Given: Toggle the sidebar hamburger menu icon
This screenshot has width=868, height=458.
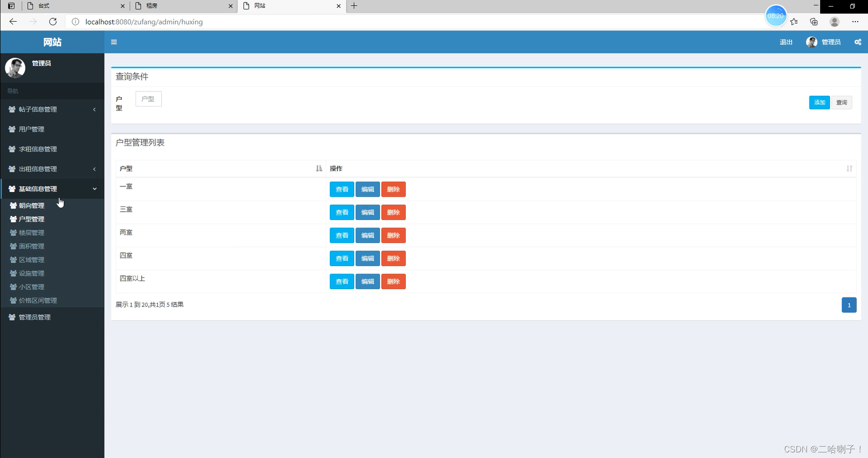Looking at the screenshot, I should click(114, 42).
